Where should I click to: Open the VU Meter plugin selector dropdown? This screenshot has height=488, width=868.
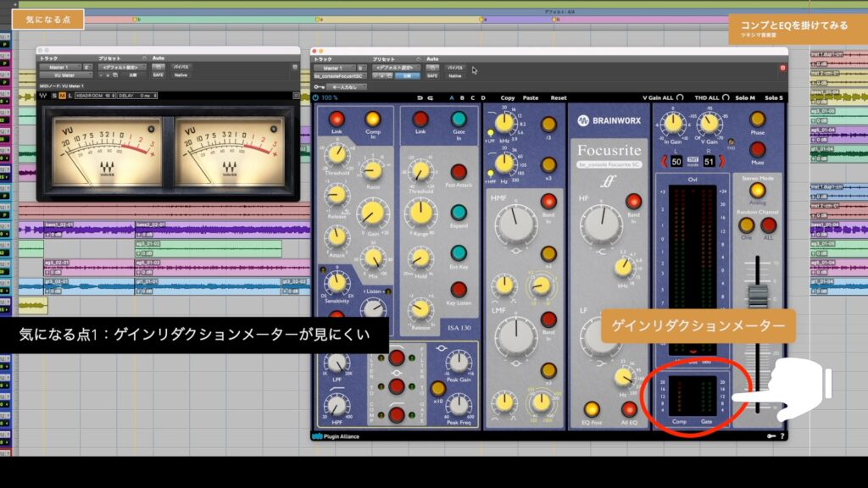point(64,75)
